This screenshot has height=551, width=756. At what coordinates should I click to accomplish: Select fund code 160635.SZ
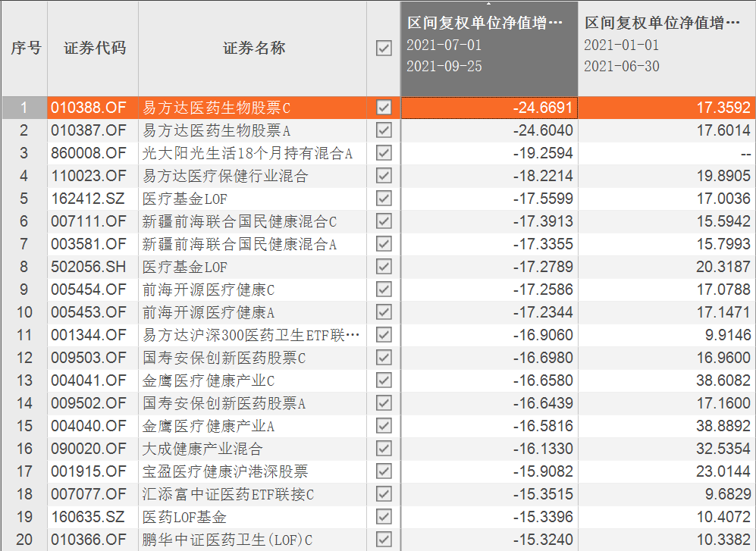click(88, 517)
